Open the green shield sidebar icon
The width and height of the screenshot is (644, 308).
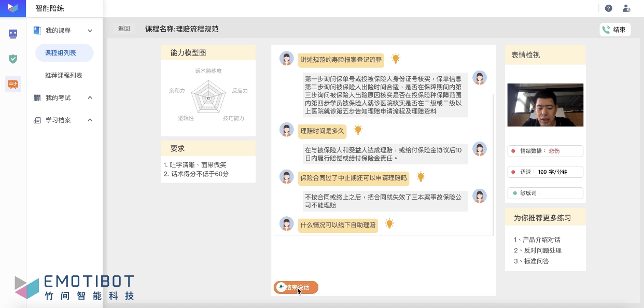tap(13, 59)
